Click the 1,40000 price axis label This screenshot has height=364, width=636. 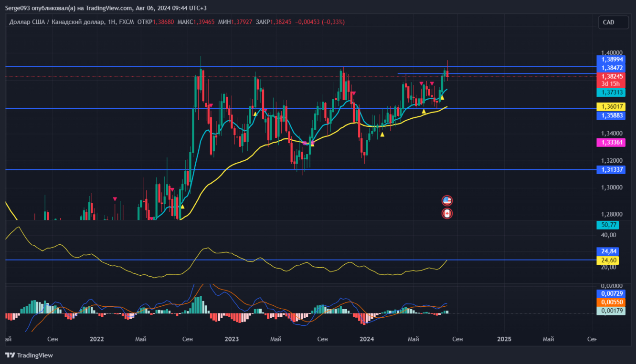click(612, 52)
